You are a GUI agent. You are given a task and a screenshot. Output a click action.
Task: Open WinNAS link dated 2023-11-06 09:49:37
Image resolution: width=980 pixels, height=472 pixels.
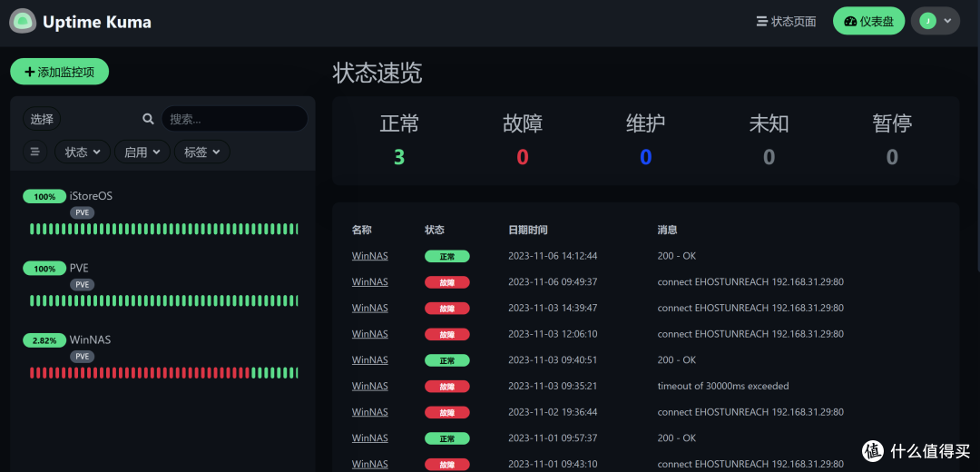[x=369, y=281]
